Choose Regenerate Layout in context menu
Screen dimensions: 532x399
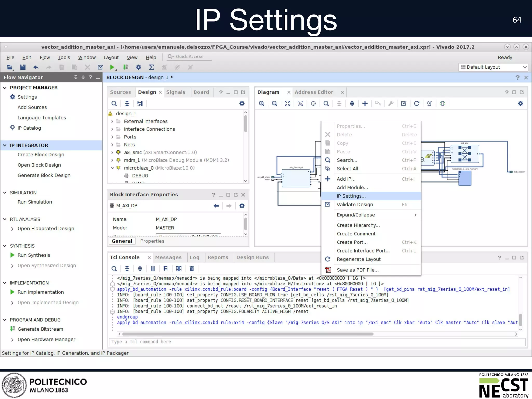(371, 259)
